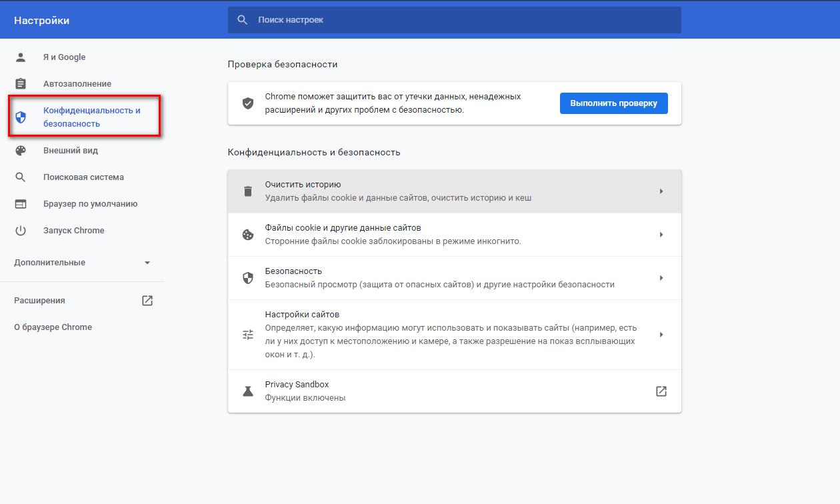Click the Настройки сайтов title text
840x504 pixels.
302,315
